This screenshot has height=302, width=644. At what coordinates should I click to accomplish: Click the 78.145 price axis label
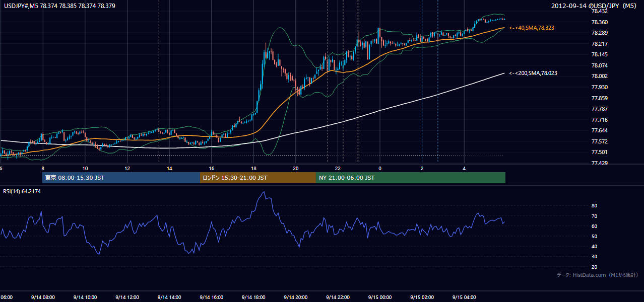click(x=599, y=54)
